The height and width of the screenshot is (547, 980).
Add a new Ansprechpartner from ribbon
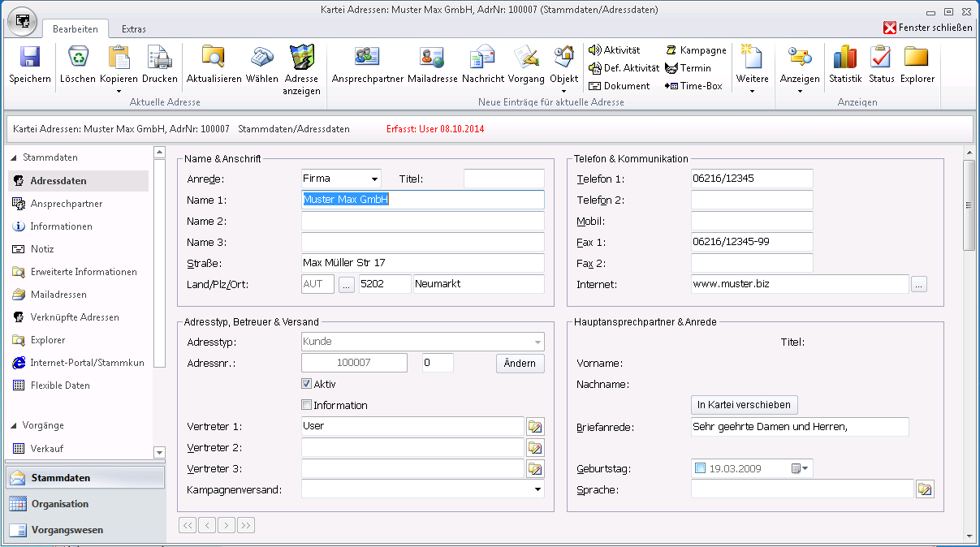point(367,65)
